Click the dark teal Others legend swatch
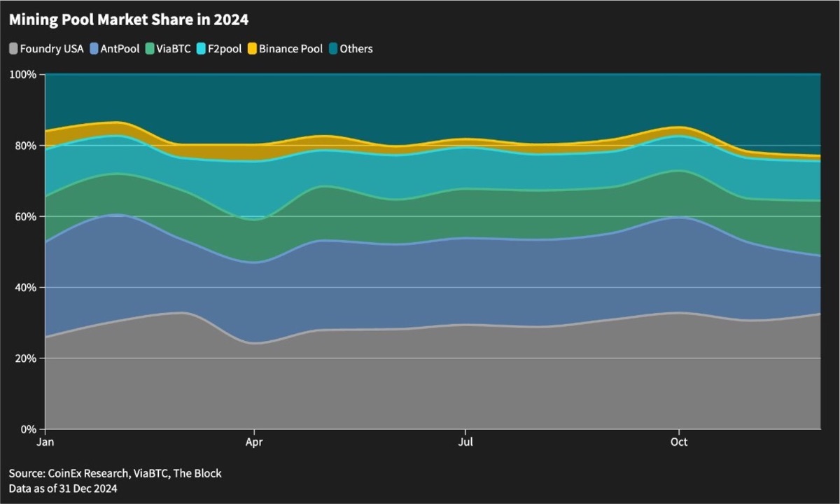840x504 pixels. pos(333,49)
